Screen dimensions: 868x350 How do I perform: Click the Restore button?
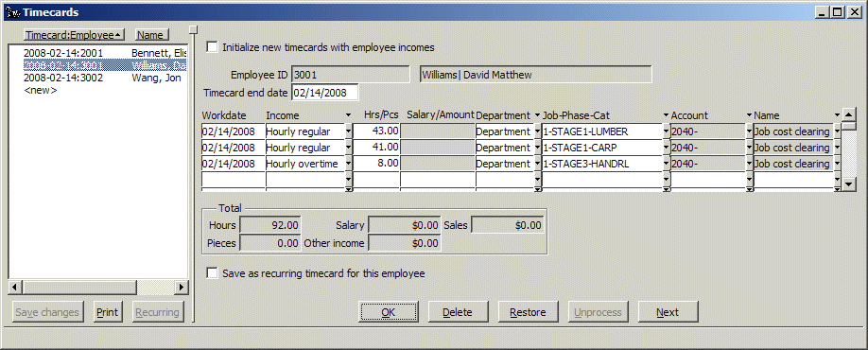pos(529,312)
